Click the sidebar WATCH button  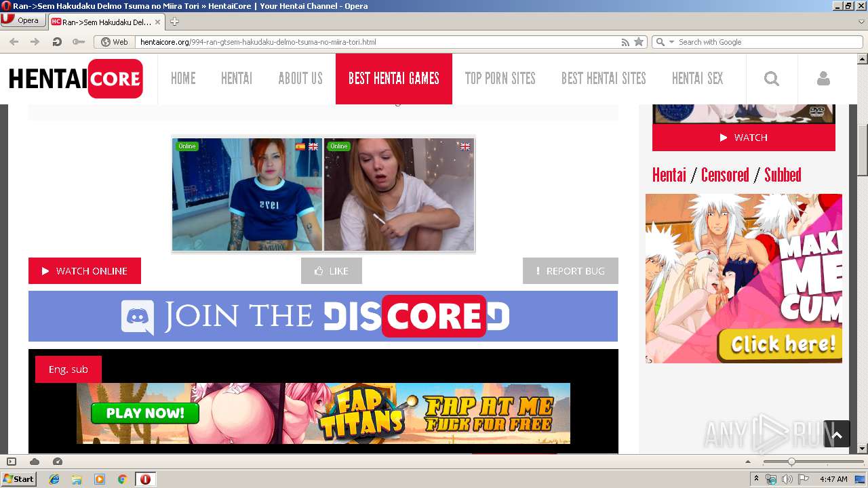[744, 138]
